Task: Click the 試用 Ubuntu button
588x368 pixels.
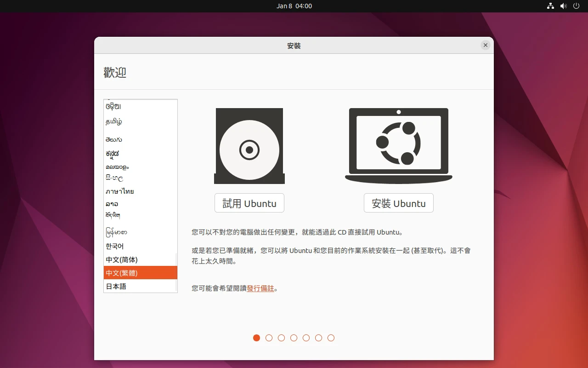Action: 249,203
